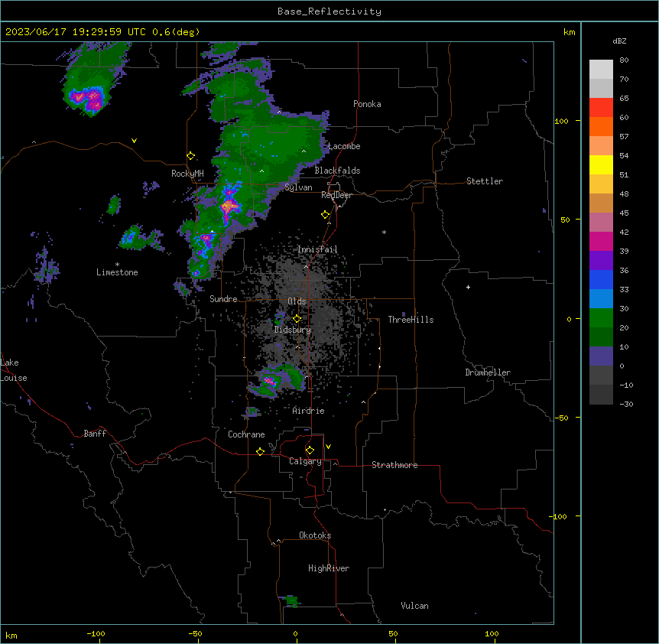Click the legend value 80
Screen dimensions: 659x644
pyautogui.click(x=624, y=60)
